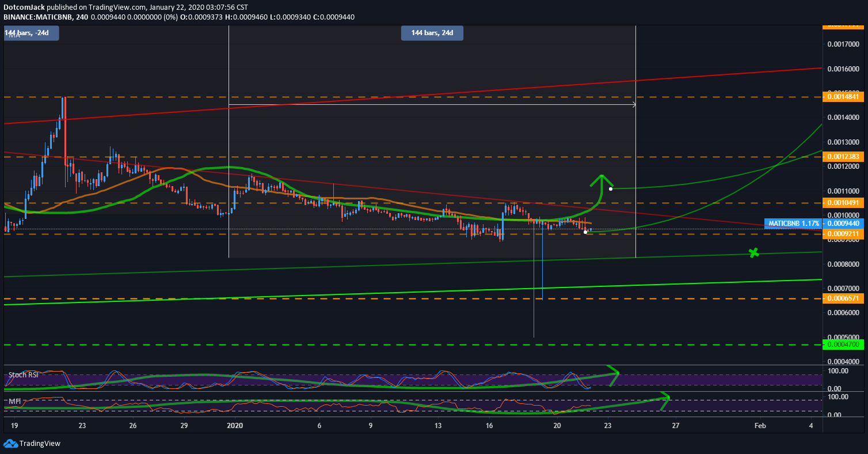Click the 0.0017000 price axis value
Viewport: 868px width, 454px height.
[843, 44]
